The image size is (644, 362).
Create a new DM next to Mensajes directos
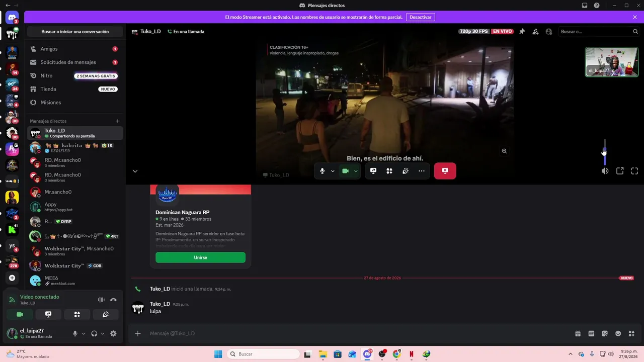(118, 121)
